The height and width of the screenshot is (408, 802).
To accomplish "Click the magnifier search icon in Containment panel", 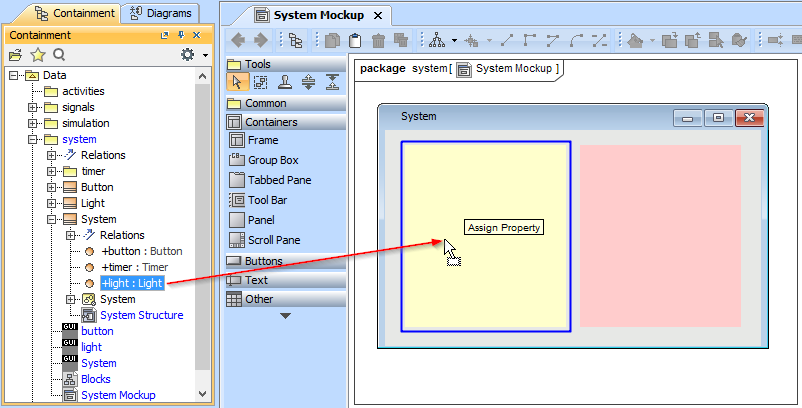I will coord(59,54).
